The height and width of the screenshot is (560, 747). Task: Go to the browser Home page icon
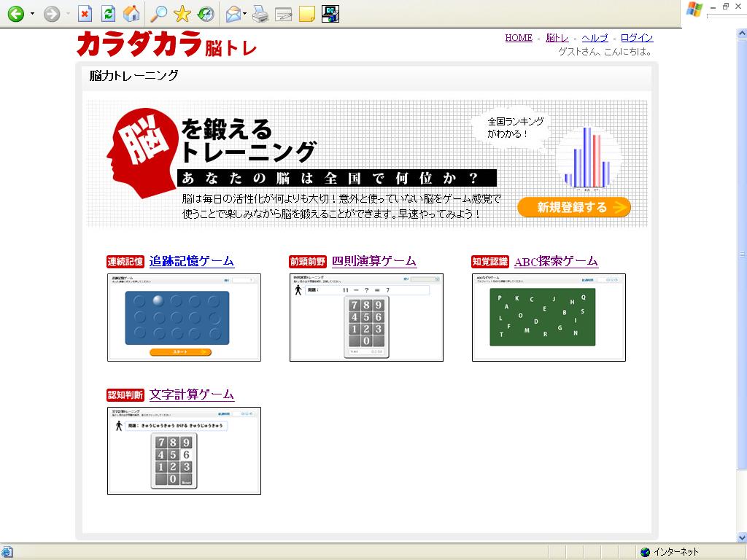pos(131,14)
